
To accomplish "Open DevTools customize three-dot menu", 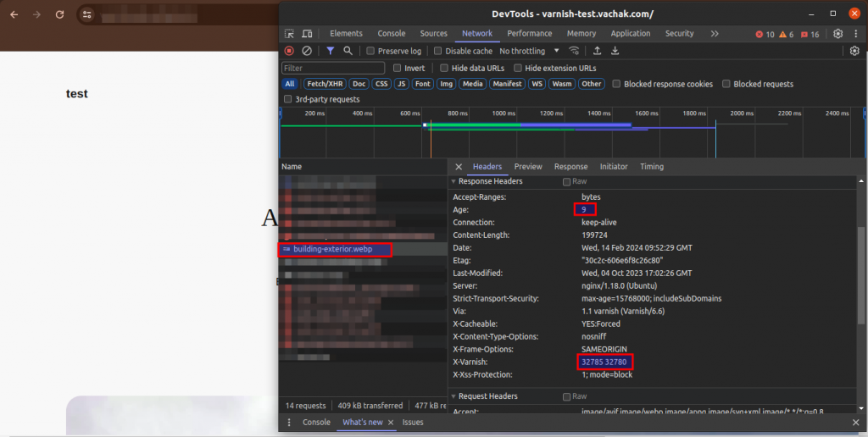I will 855,34.
